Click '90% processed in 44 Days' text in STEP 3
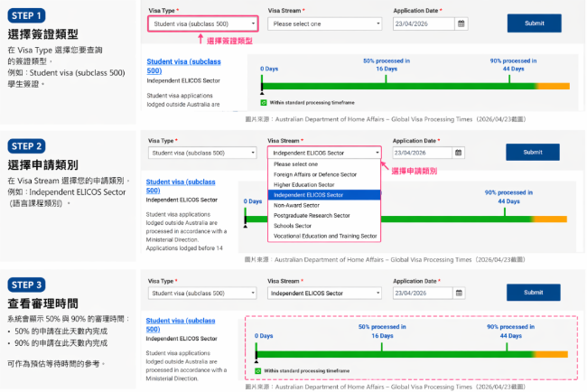The width and height of the screenshot is (587, 392). tap(510, 331)
